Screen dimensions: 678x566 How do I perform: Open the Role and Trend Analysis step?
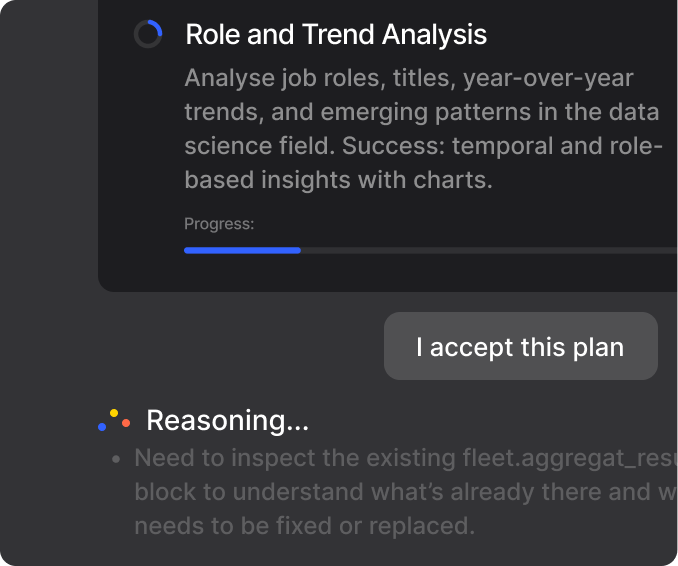[336, 35]
